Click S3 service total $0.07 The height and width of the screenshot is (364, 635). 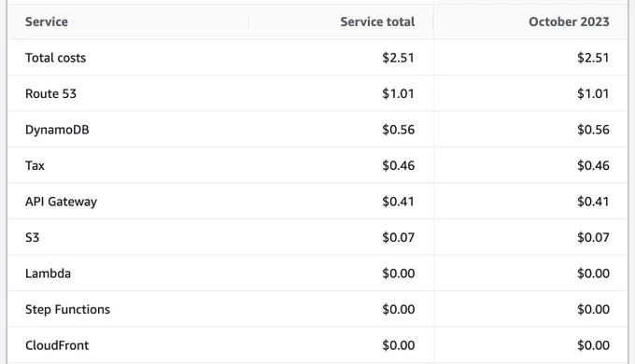(x=398, y=238)
